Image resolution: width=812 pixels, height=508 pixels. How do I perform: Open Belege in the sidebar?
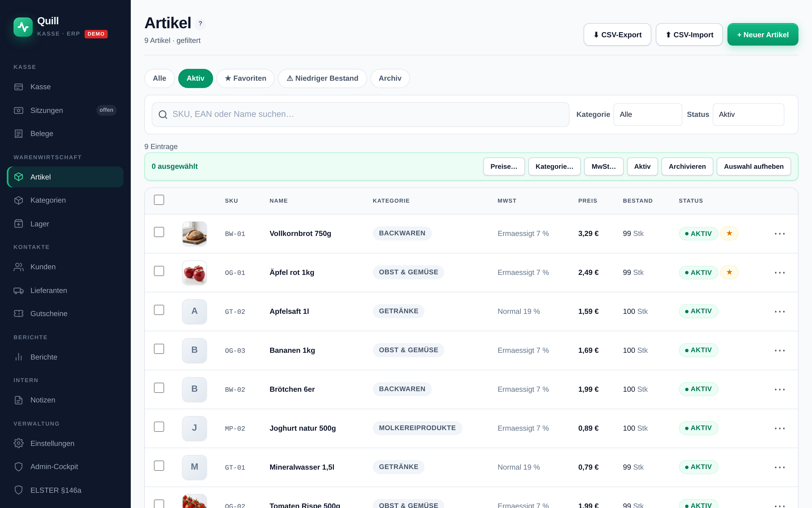coord(65,133)
